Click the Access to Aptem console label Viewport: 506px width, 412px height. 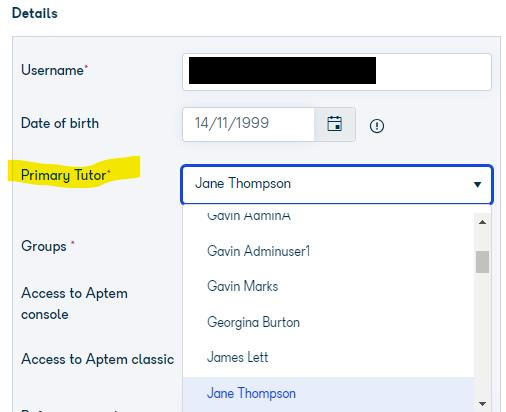tap(74, 304)
